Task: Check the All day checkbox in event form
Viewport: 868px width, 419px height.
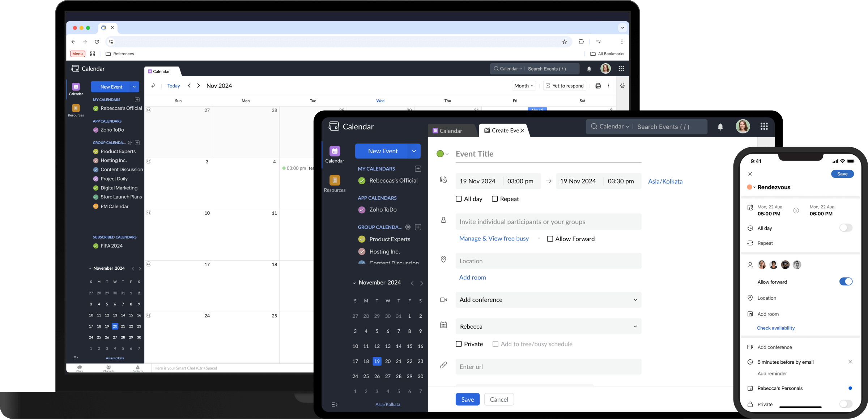Action: pyautogui.click(x=459, y=199)
